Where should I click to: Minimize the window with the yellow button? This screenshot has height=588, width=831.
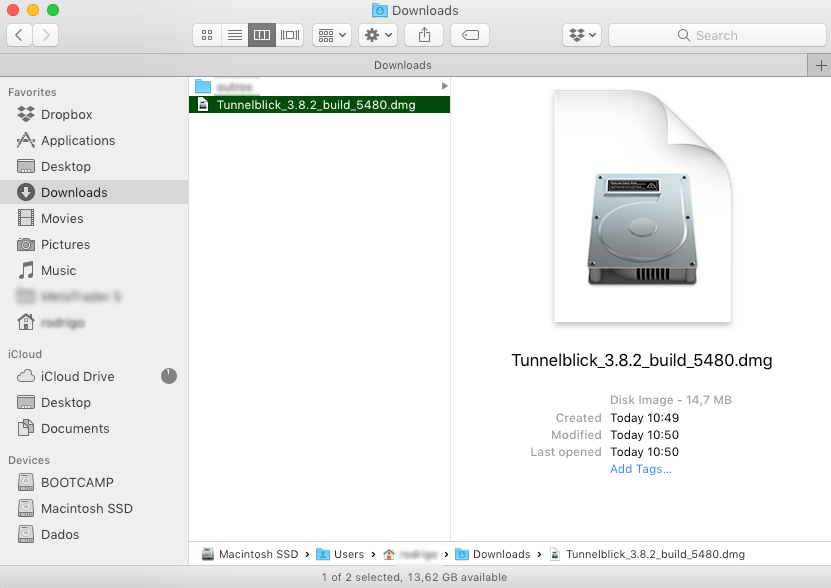[33, 10]
